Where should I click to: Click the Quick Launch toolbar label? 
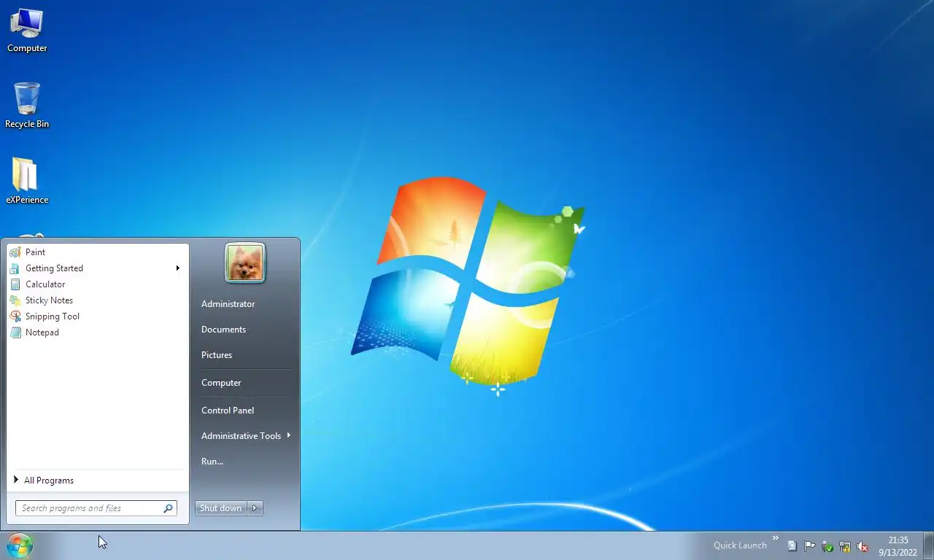coord(740,545)
